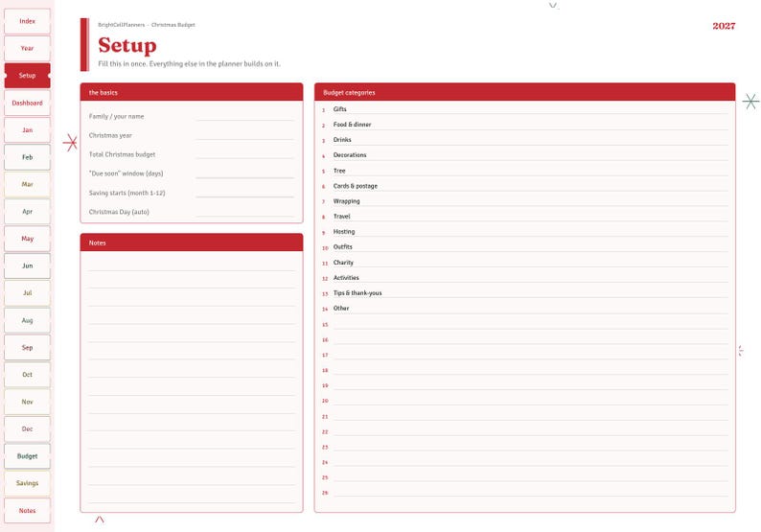This screenshot has width=761, height=532.
Task: Go to the Year tab
Action: pyautogui.click(x=27, y=49)
